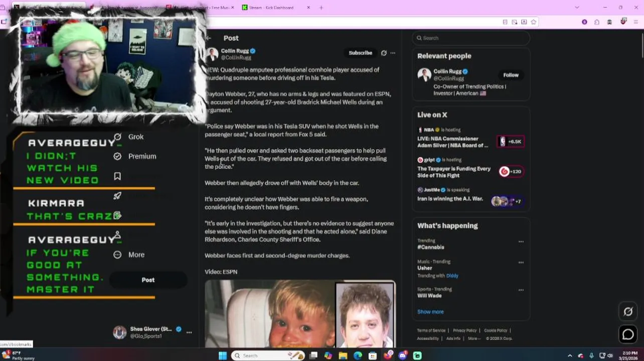Launch Microsoft Edge from taskbar
The width and height of the screenshot is (644, 361).
coord(358,355)
